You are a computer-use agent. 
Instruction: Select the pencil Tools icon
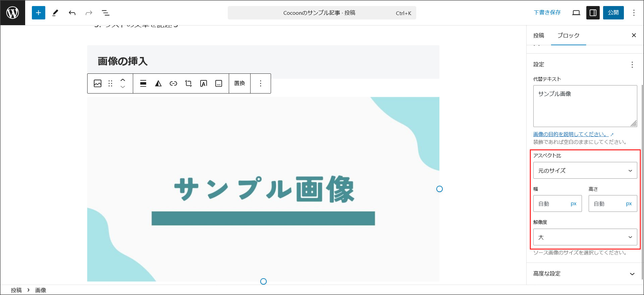(55, 13)
